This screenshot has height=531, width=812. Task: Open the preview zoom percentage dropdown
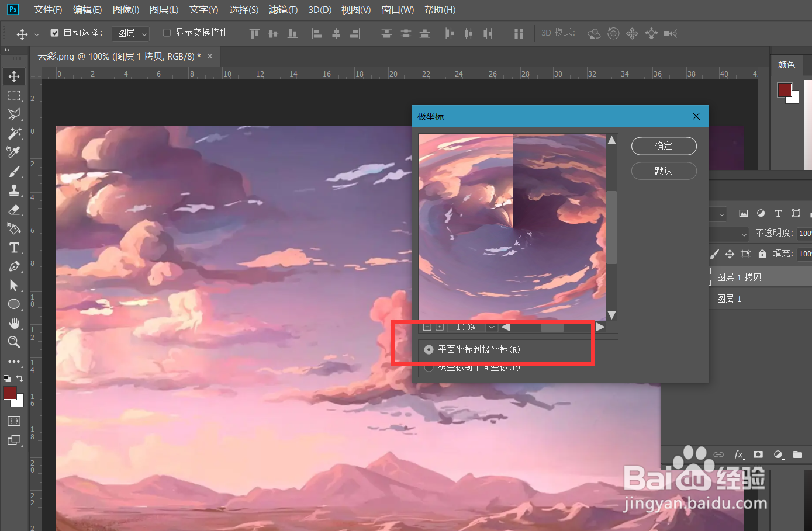tap(492, 327)
